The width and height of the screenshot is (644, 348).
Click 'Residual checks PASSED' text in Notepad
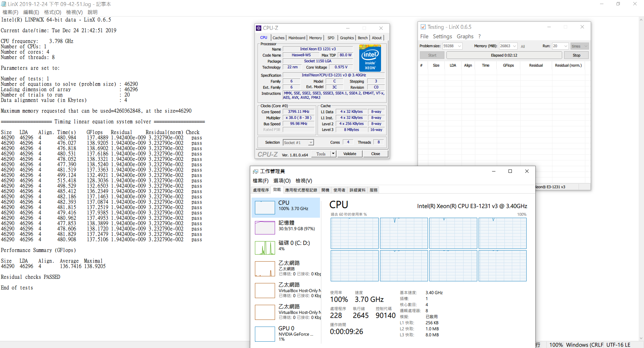tap(31, 277)
